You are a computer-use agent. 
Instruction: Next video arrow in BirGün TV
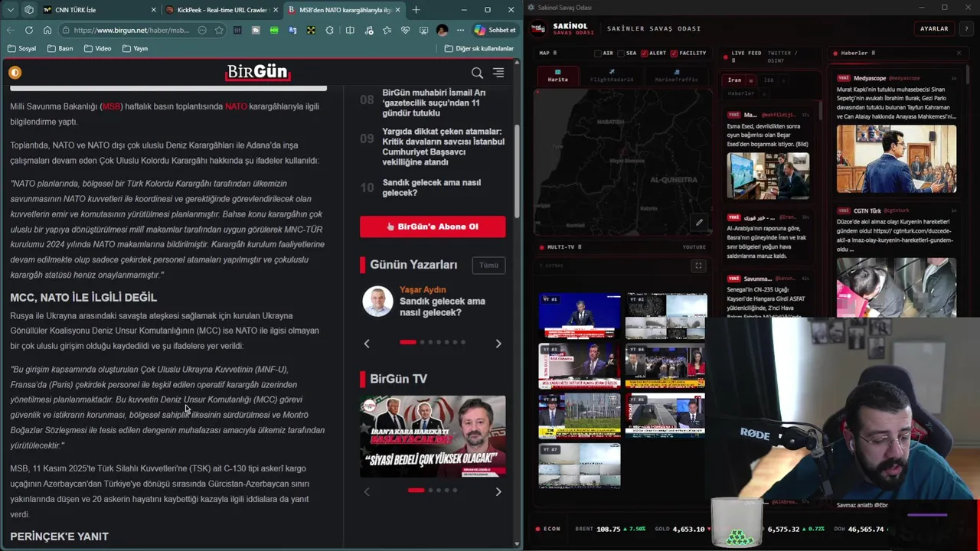[x=498, y=491]
